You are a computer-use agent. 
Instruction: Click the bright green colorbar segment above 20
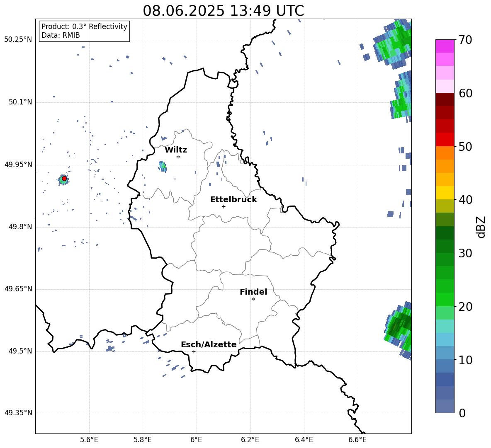tap(445, 299)
